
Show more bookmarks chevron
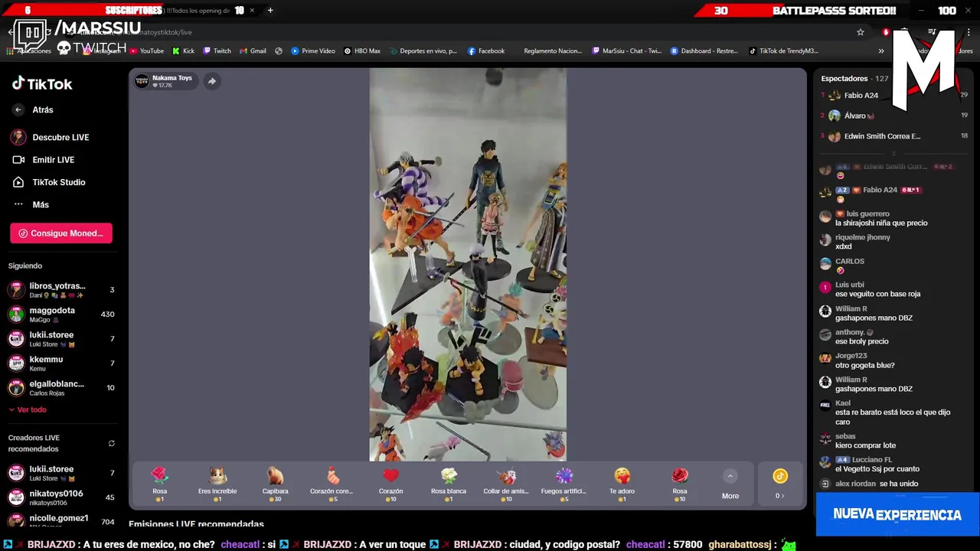coord(881,51)
